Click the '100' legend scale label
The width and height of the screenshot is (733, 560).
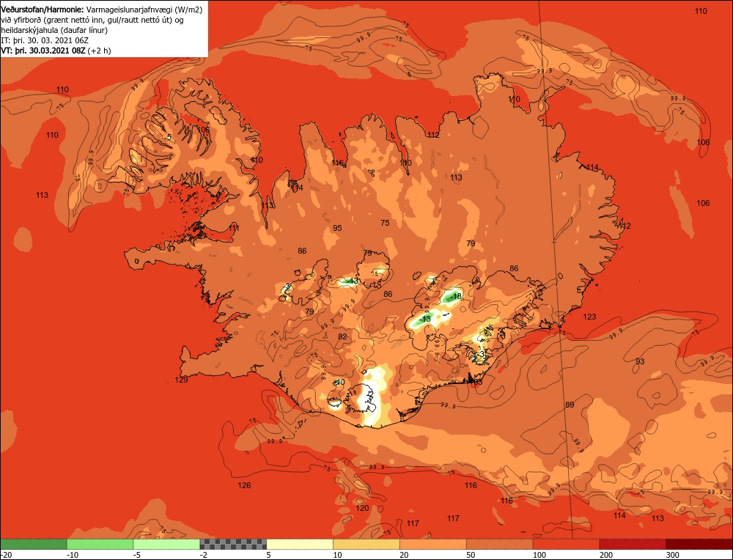(539, 555)
